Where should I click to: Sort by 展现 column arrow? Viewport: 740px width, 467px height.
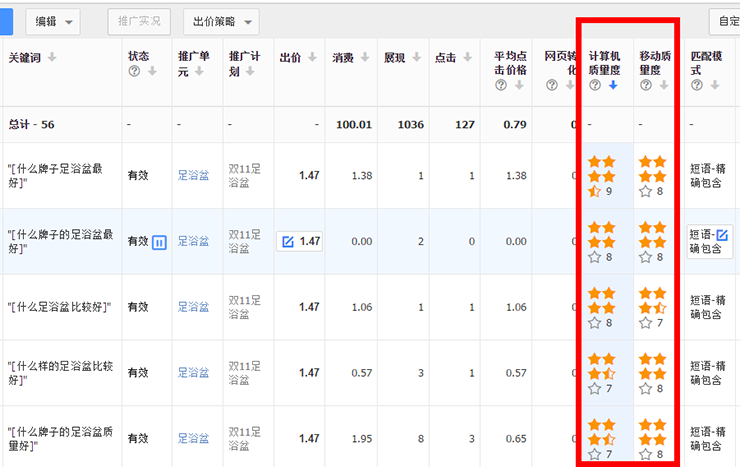[416, 58]
